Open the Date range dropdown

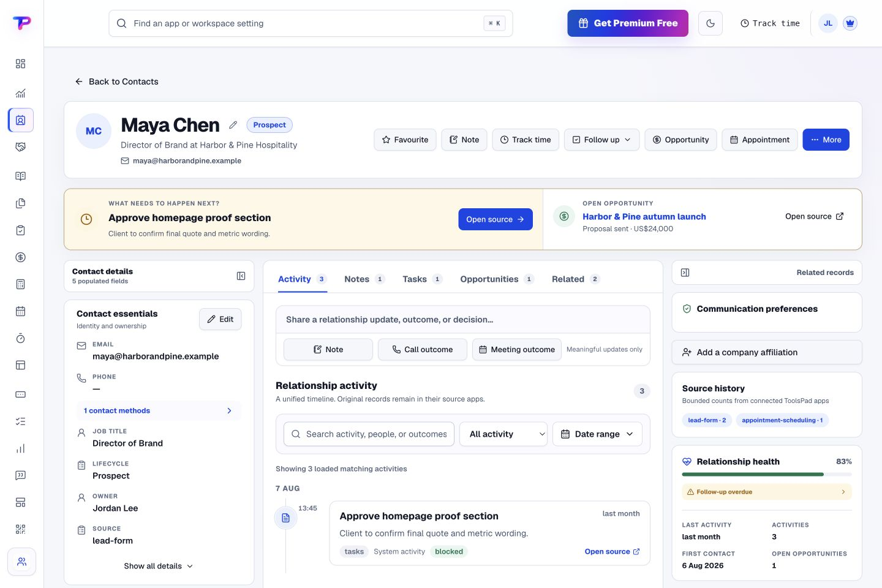tap(597, 434)
